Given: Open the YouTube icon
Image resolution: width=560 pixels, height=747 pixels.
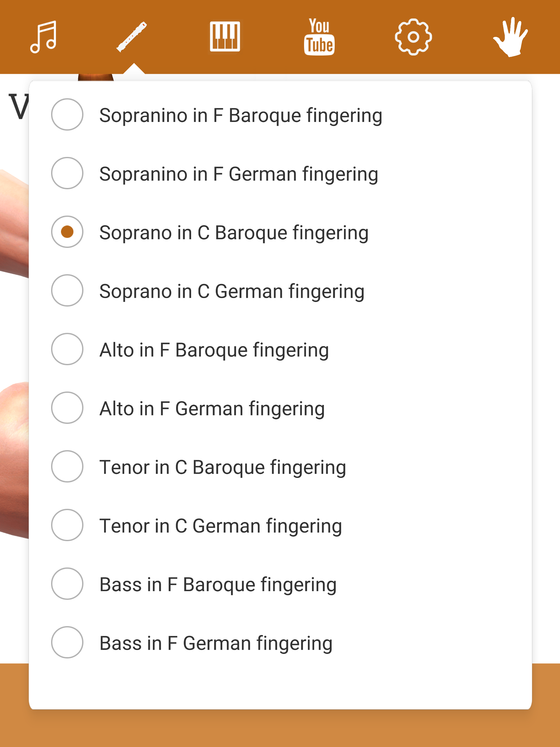Looking at the screenshot, I should click(319, 36).
